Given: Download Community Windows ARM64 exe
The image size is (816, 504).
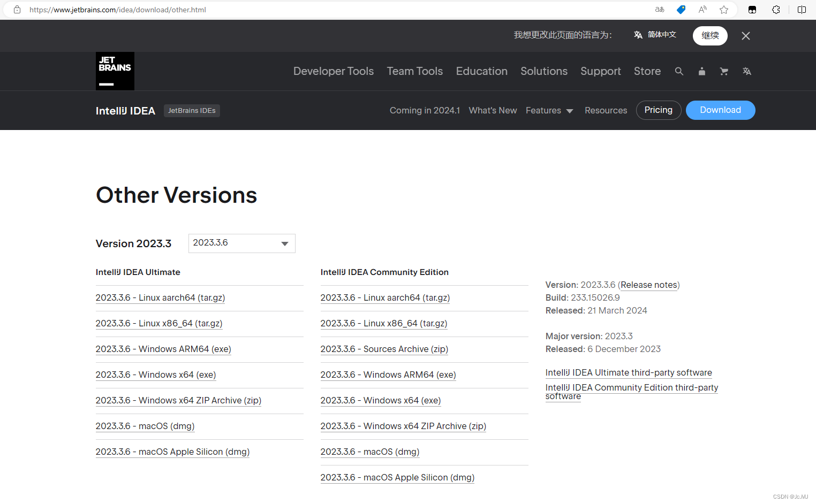Looking at the screenshot, I should point(388,375).
